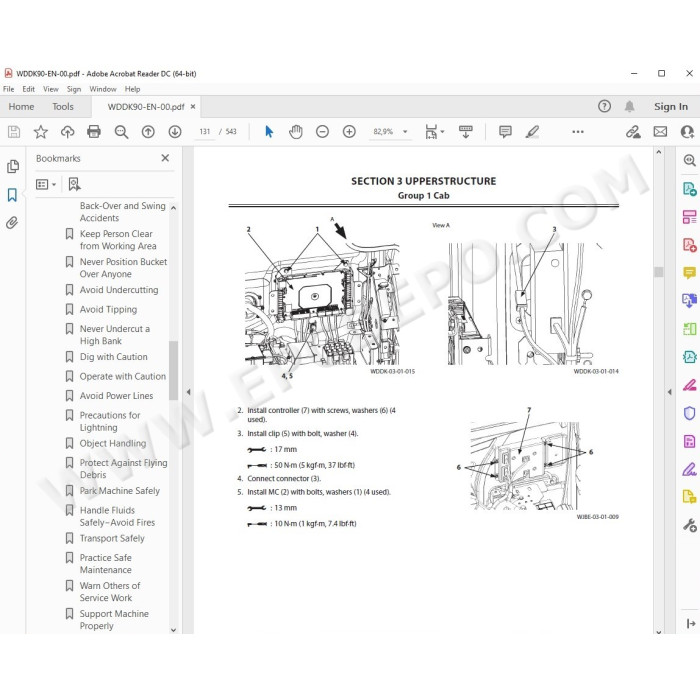700x700 pixels.
Task: Open the fit page options tool
Action: pos(434,132)
